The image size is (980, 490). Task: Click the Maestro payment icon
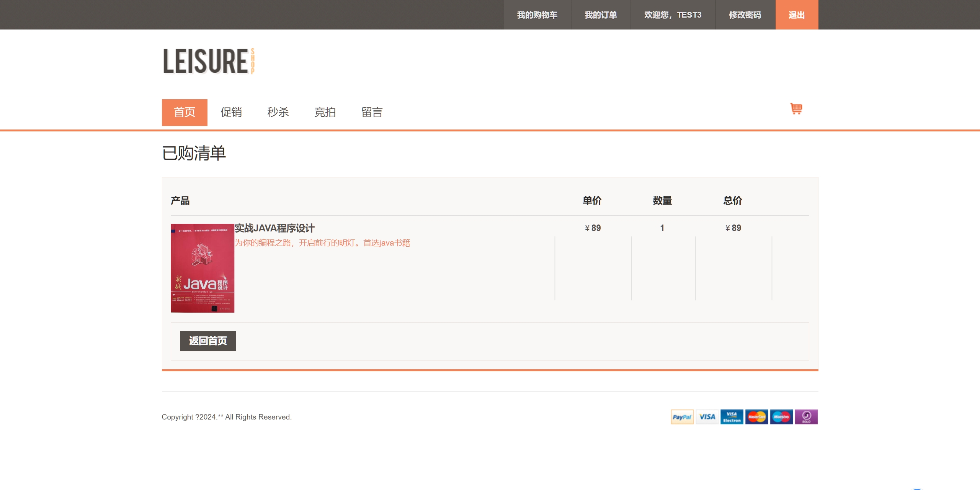click(781, 417)
